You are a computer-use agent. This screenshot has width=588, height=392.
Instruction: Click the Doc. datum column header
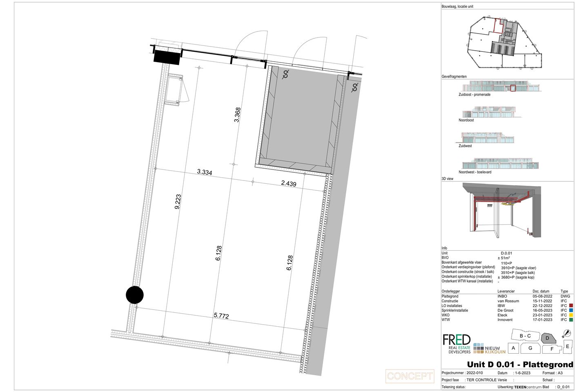[541, 291]
